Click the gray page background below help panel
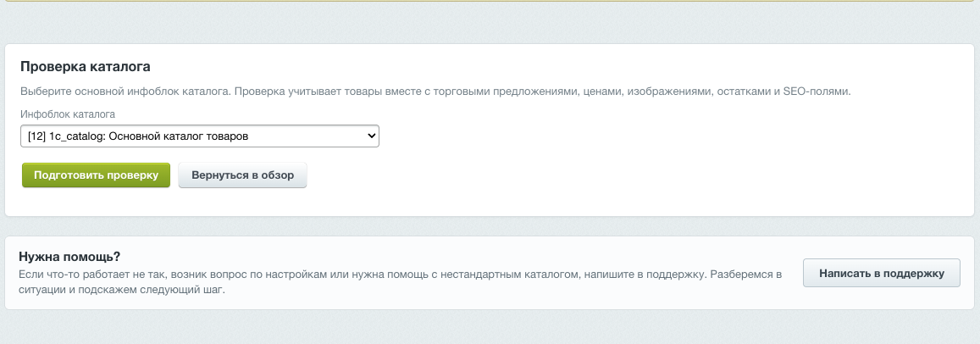Image resolution: width=980 pixels, height=344 pixels. coord(490,326)
